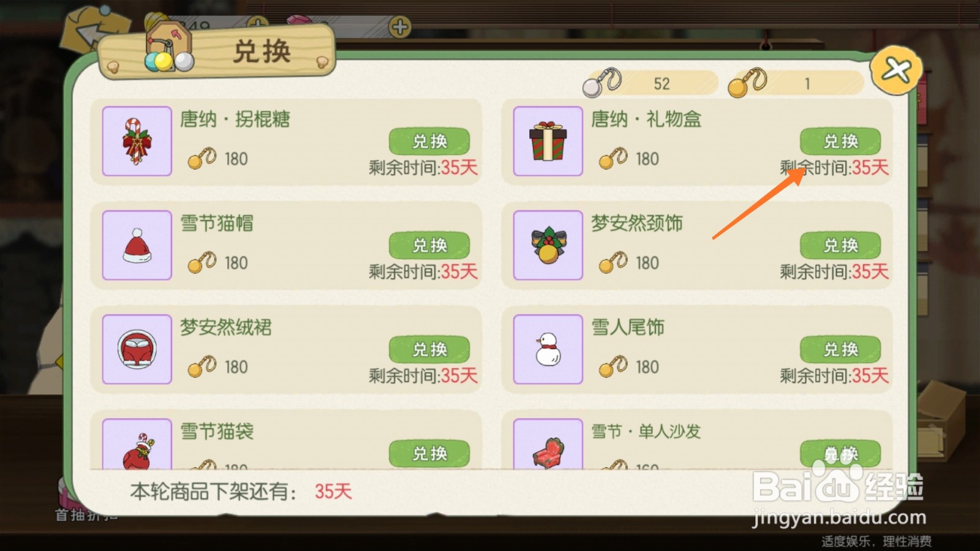
Task: Select the red Santa cat hat icon
Action: pos(137,245)
